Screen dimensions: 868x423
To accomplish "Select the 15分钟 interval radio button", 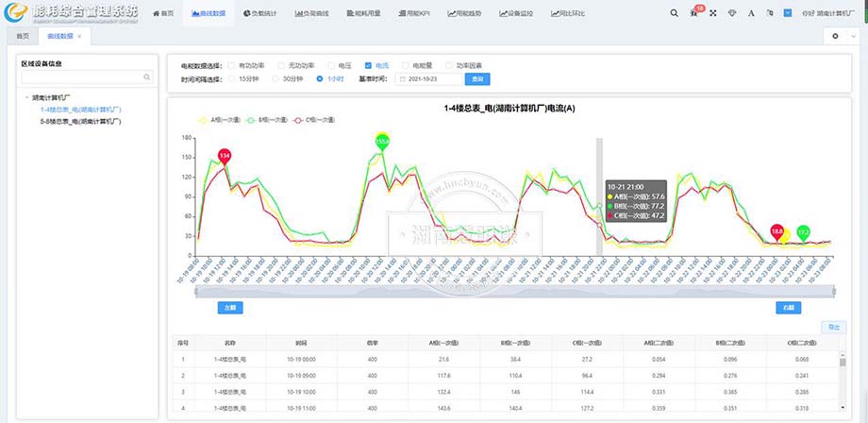I will pyautogui.click(x=230, y=79).
